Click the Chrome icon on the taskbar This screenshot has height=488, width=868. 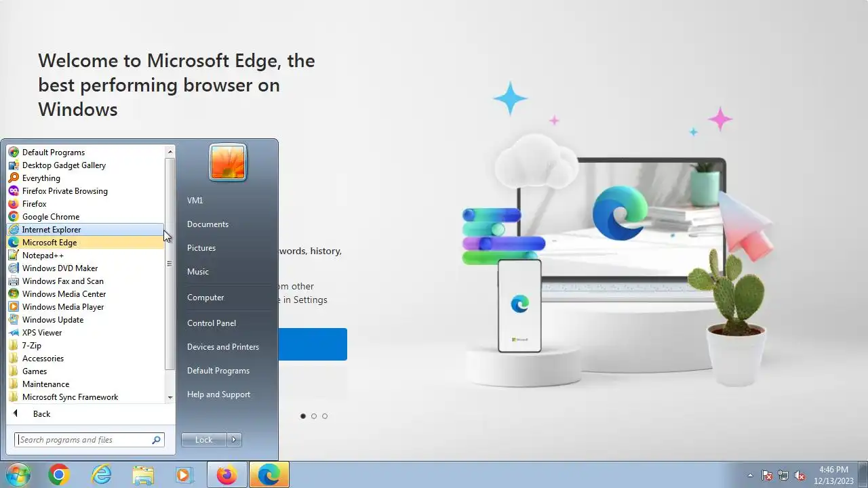(x=59, y=475)
